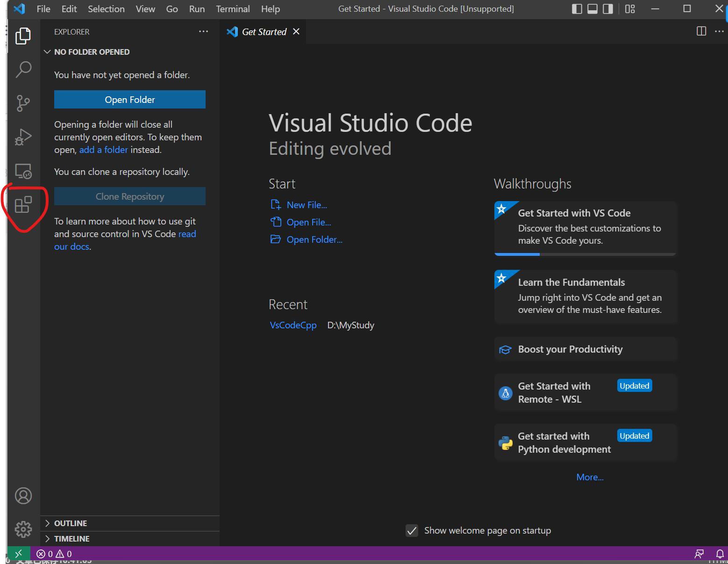Viewport: 728px width, 564px height.
Task: Open the Go menu
Action: [x=172, y=9]
